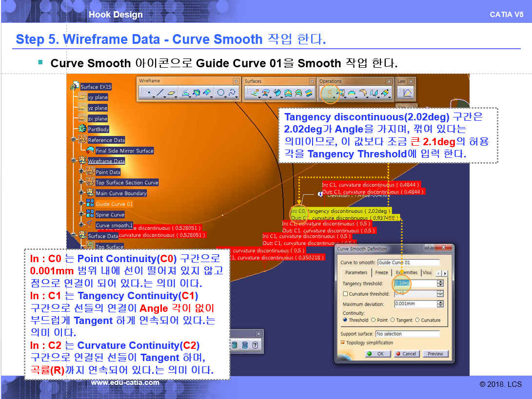
Task: Expand the Point Data tree node
Action: coord(81,172)
